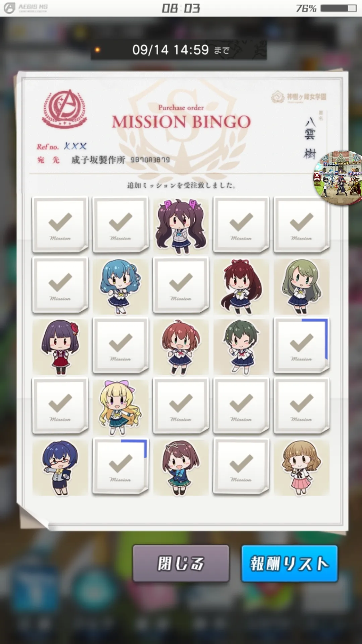This screenshot has height=644, width=362.
Task: Select the blue-cornered checked Mission card in third row
Action: click(x=301, y=345)
